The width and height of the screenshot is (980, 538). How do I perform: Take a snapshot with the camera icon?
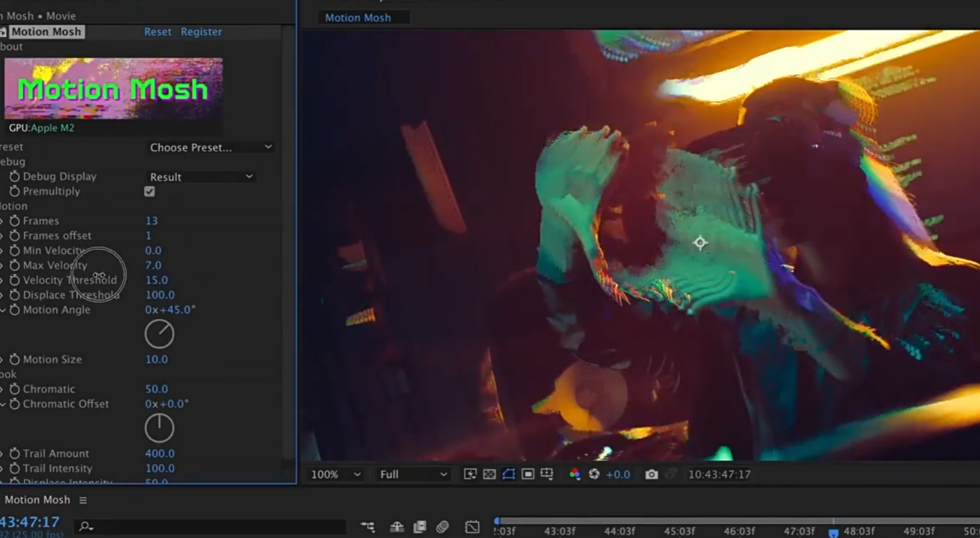click(x=652, y=474)
